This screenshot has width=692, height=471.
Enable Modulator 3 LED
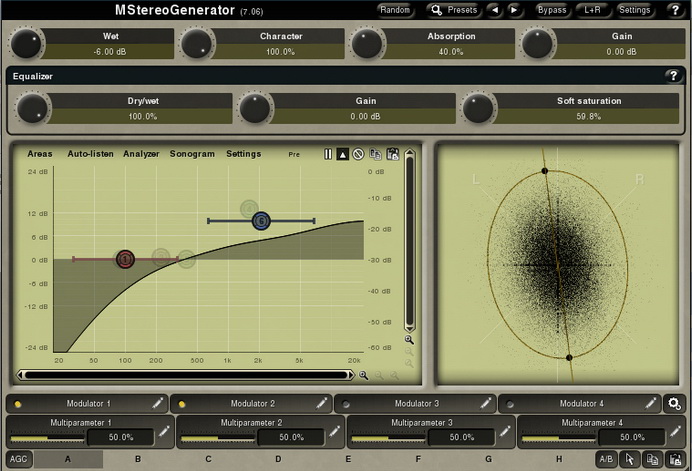coord(346,404)
